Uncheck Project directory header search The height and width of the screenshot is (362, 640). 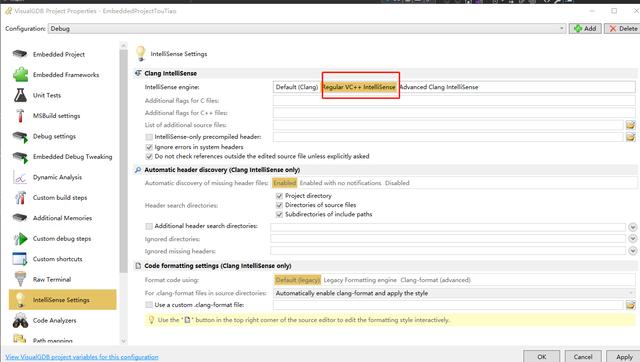(x=280, y=196)
